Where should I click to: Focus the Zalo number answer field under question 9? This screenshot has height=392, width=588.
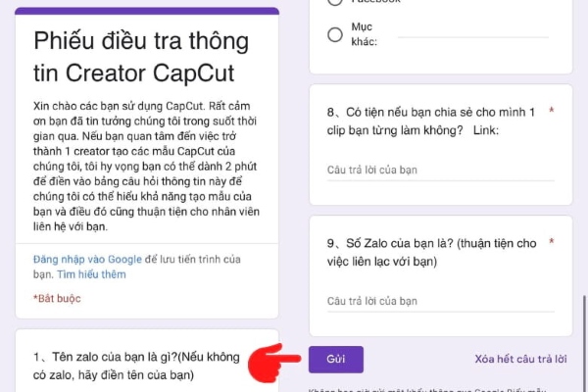441,301
